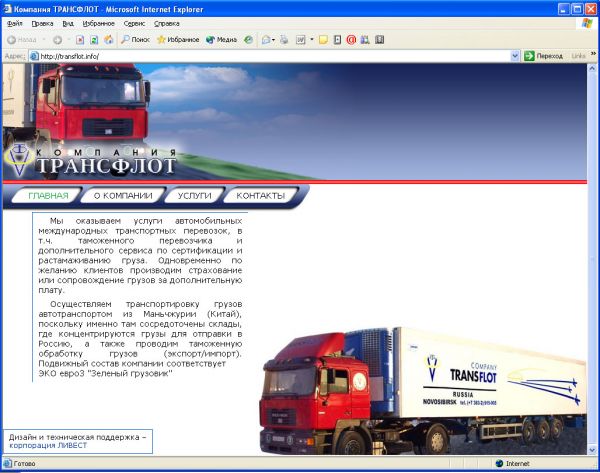
Task: Click the Готово status bar text
Action: (x=24, y=463)
